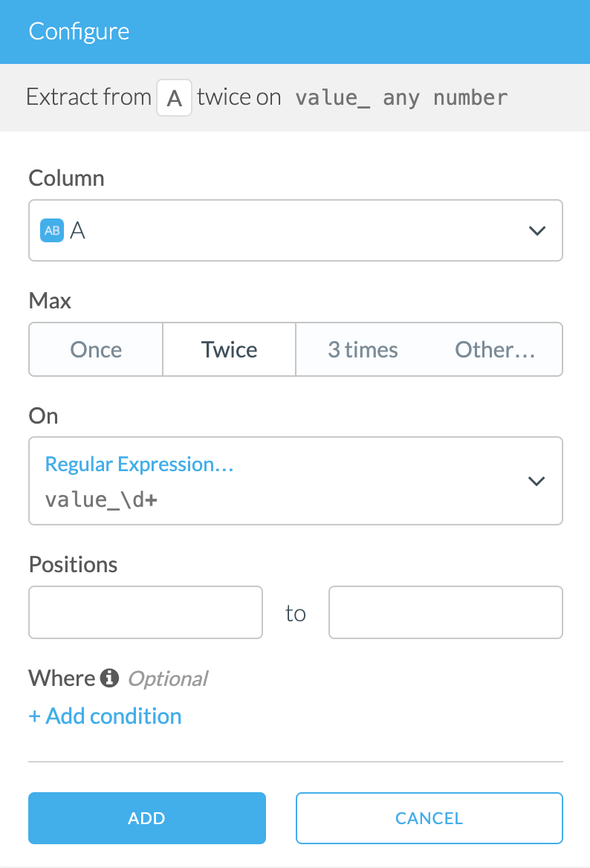Open the Column dropdown
The width and height of the screenshot is (590, 868).
click(x=296, y=230)
